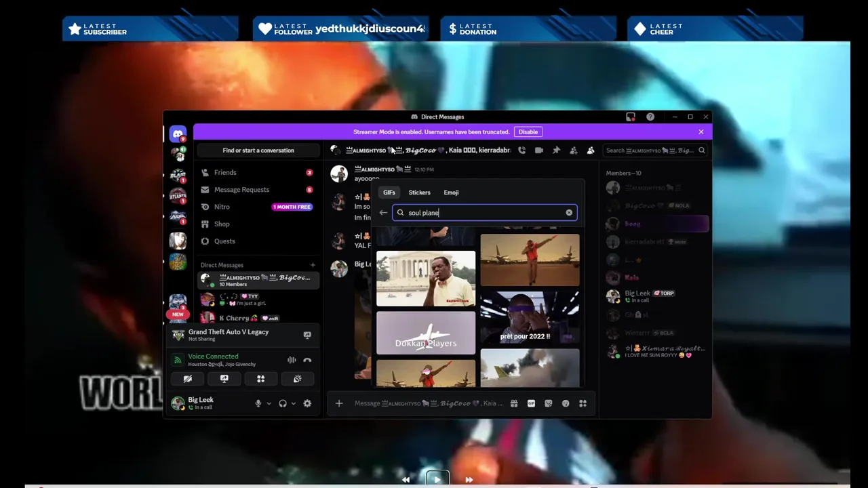Dismiss the Streamer Mode banner

click(701, 131)
